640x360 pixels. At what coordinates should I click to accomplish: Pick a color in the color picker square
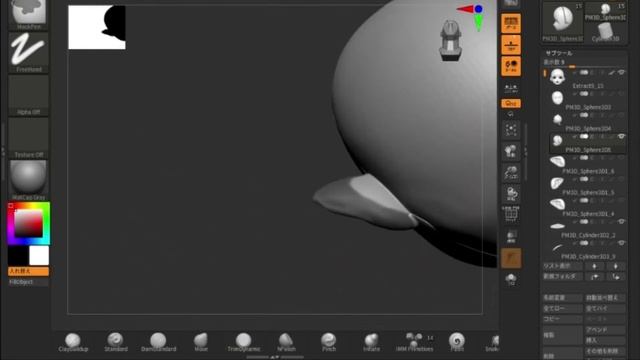pos(29,223)
